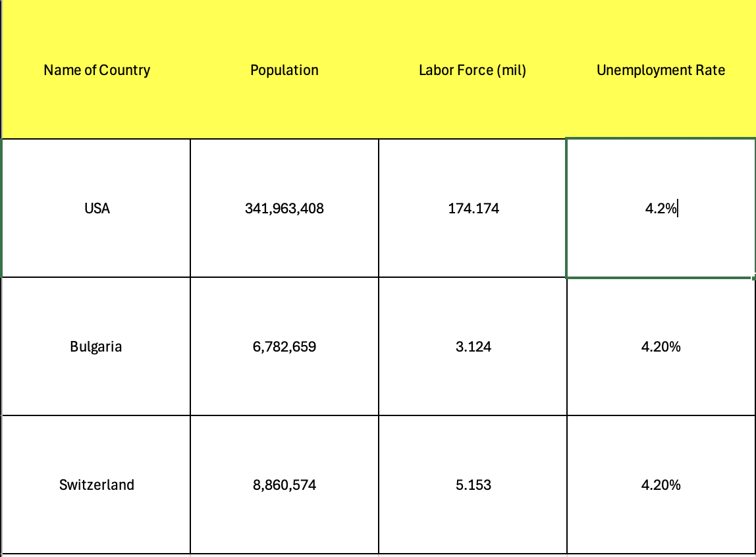Click the Population column header cell
The image size is (756, 557).
(284, 70)
